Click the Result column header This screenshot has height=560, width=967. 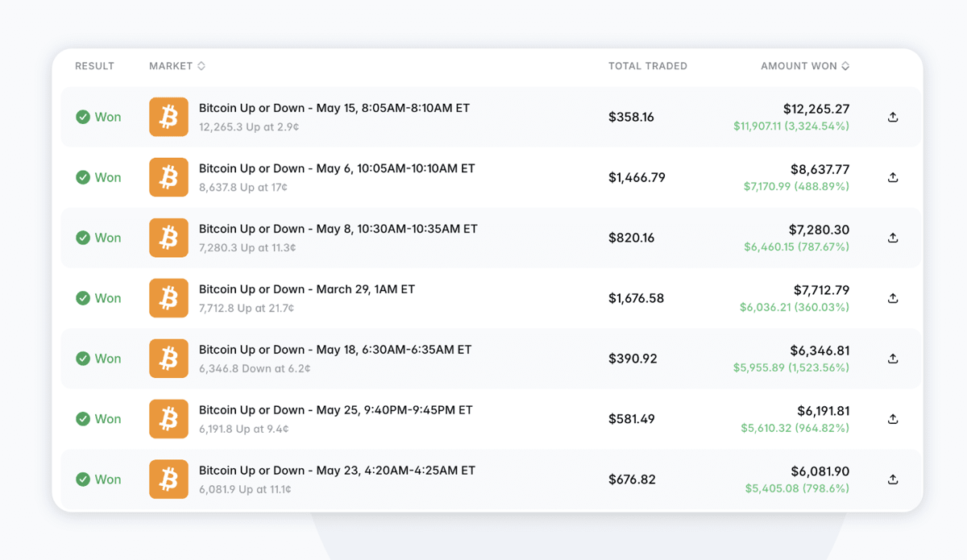(95, 66)
